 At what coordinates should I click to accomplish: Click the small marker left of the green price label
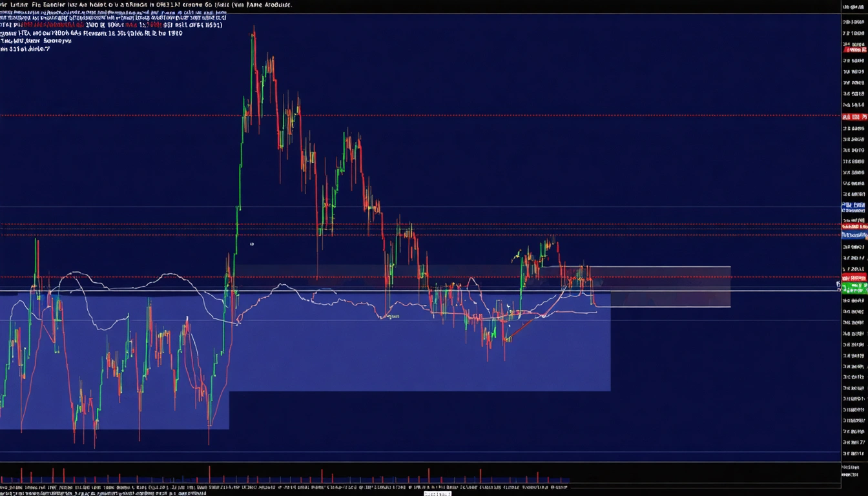click(x=838, y=284)
